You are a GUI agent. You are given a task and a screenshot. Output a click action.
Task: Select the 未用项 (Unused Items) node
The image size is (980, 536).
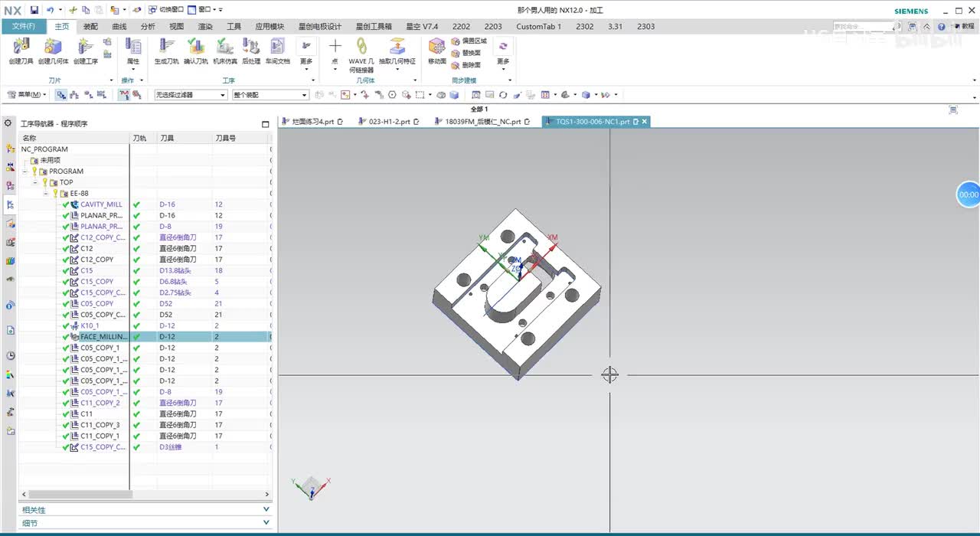click(50, 160)
